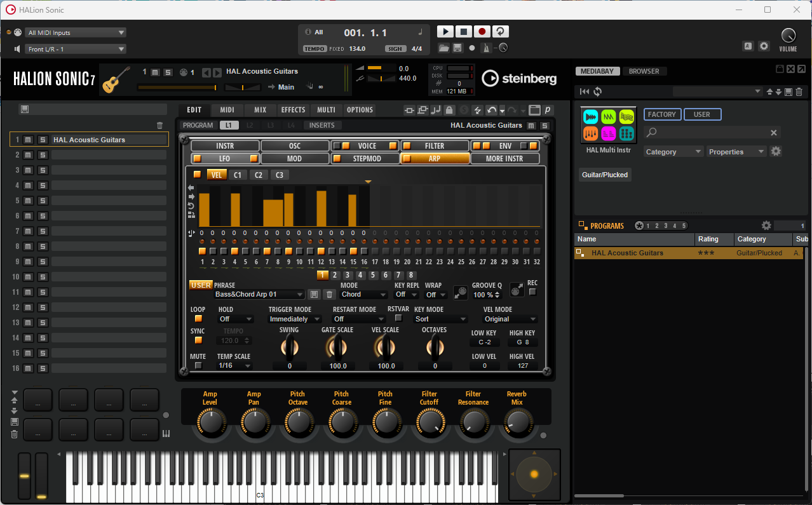
Task: Click the OSC section button
Action: [x=295, y=146]
